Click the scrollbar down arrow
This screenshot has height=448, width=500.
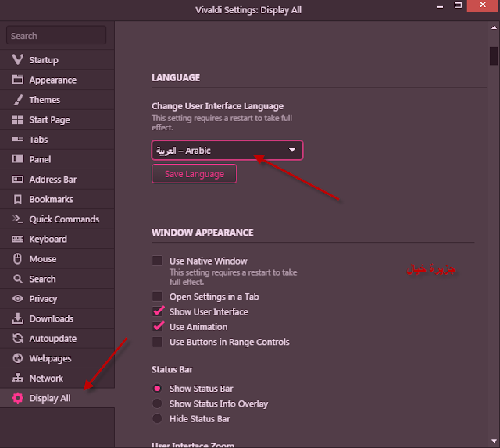coord(494,441)
